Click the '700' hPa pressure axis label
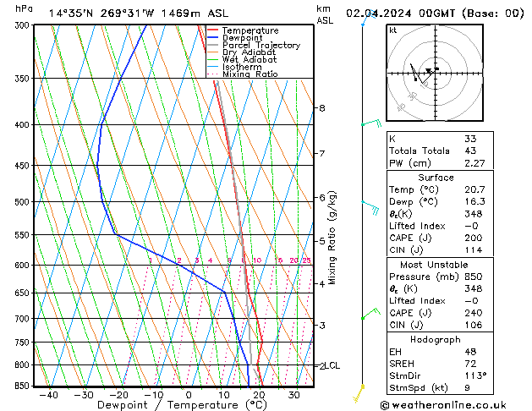The image size is (532, 411). (x=24, y=319)
